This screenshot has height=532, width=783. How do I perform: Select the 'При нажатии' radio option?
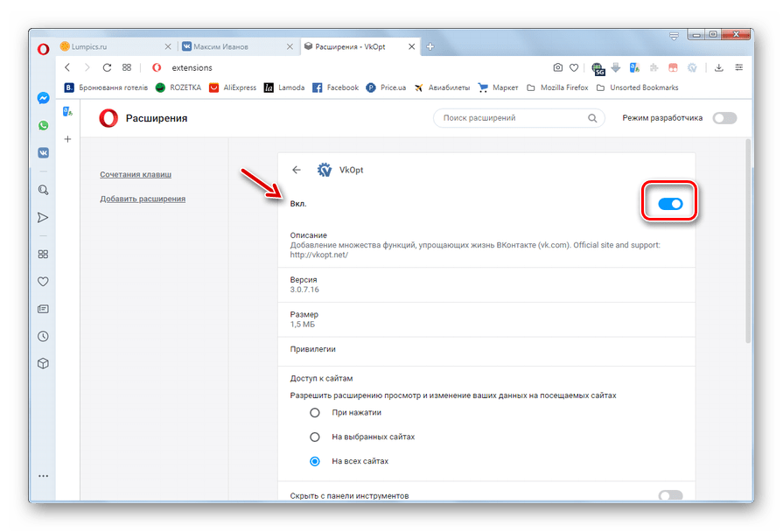pyautogui.click(x=315, y=413)
